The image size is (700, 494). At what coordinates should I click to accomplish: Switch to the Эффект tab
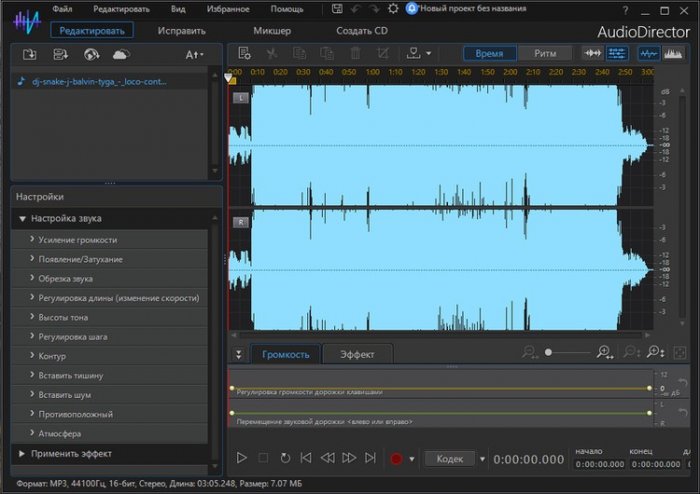click(357, 354)
